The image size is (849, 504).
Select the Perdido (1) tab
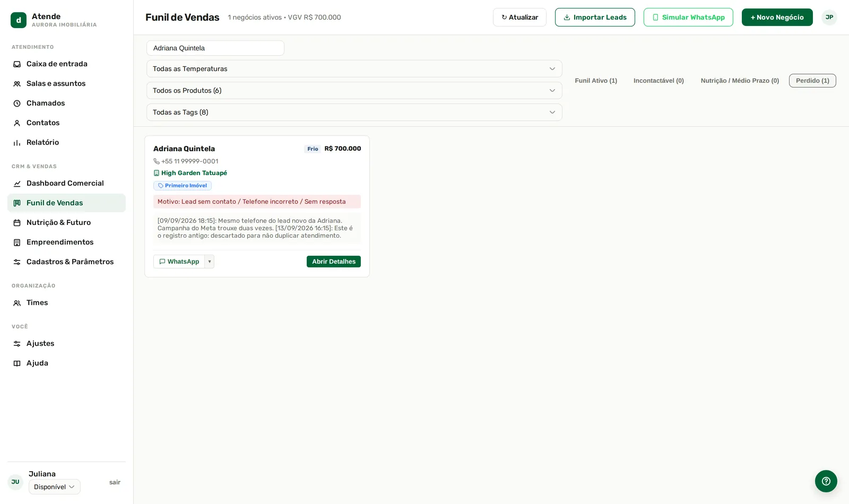(812, 81)
